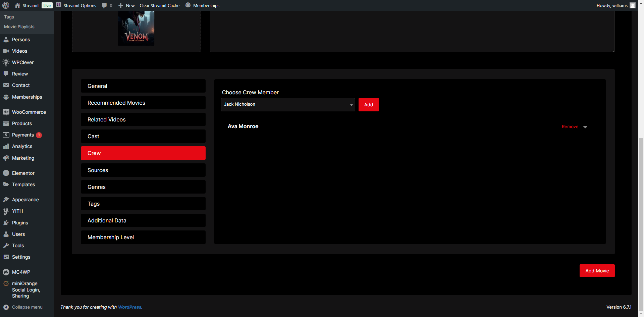Click the Plugins plug icon

6,223
